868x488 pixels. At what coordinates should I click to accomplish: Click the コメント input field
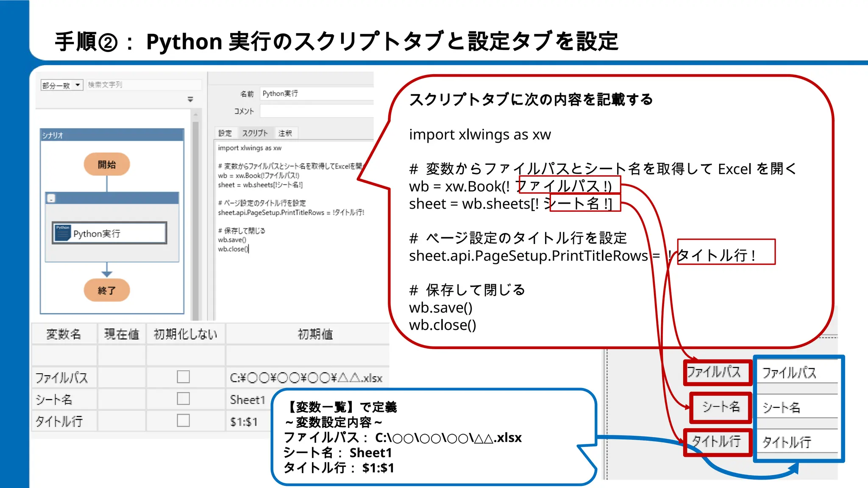pyautogui.click(x=317, y=111)
